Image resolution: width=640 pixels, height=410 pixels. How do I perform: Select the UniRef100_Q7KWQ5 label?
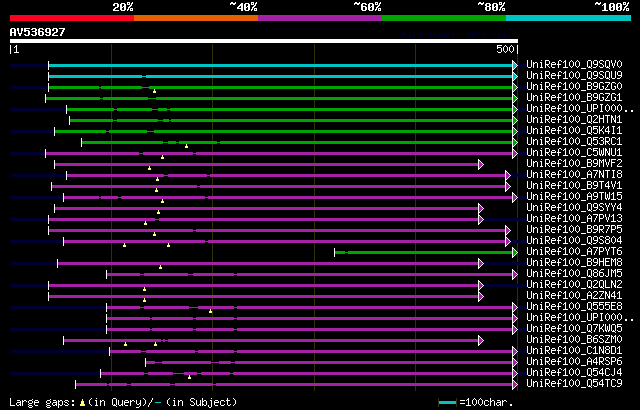coord(574,329)
